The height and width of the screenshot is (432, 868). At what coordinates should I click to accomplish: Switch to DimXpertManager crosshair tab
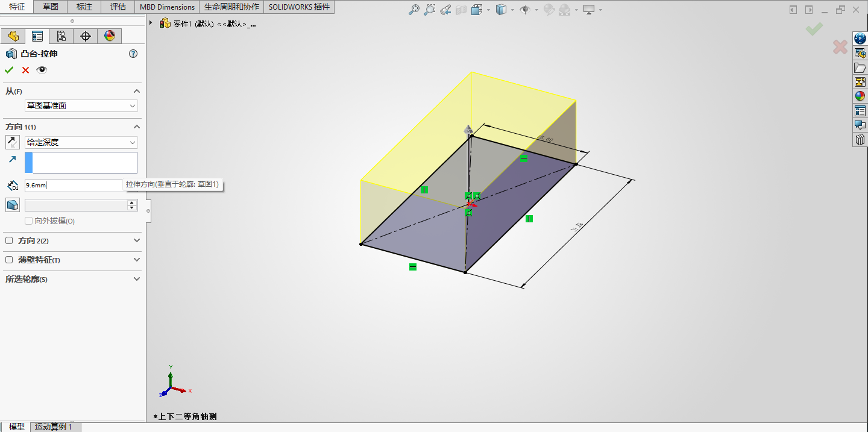pos(86,36)
